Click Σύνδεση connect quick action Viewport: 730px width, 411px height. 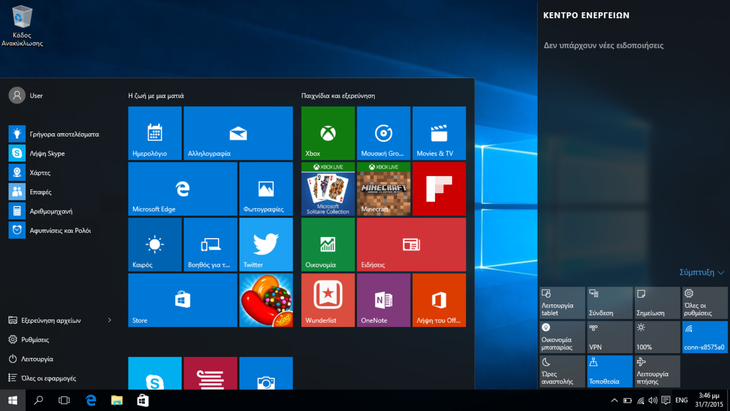(x=610, y=303)
